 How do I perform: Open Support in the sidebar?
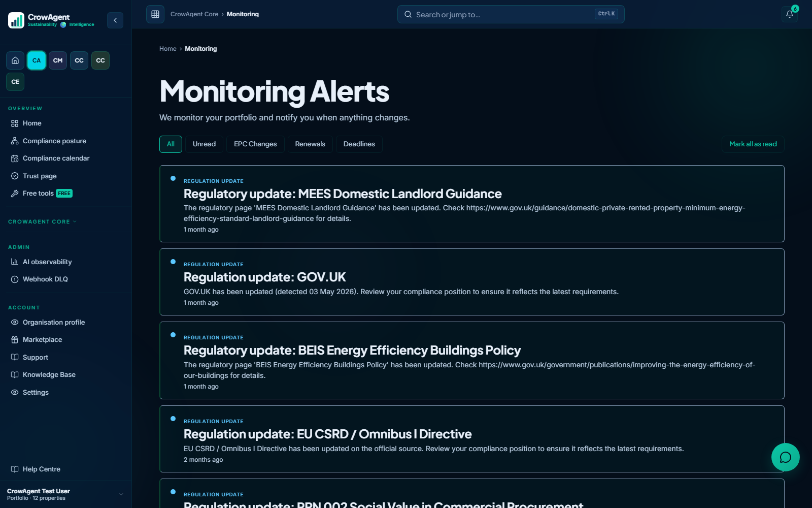pyautogui.click(x=66, y=357)
